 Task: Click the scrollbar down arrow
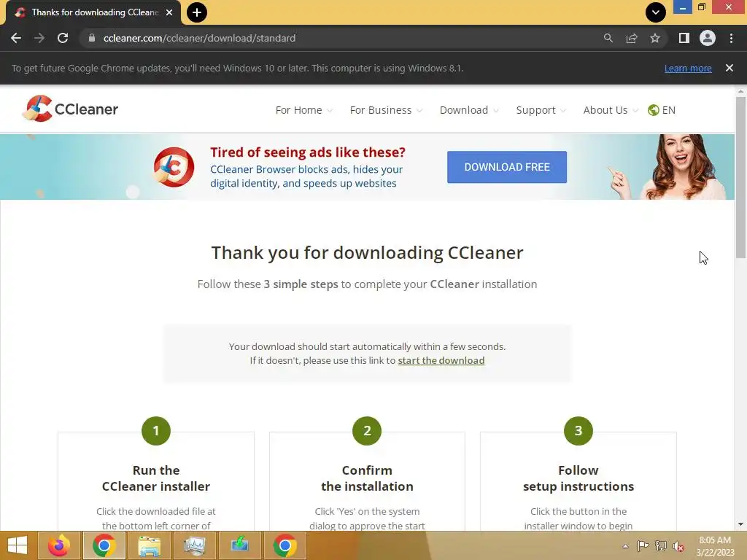click(x=740, y=524)
